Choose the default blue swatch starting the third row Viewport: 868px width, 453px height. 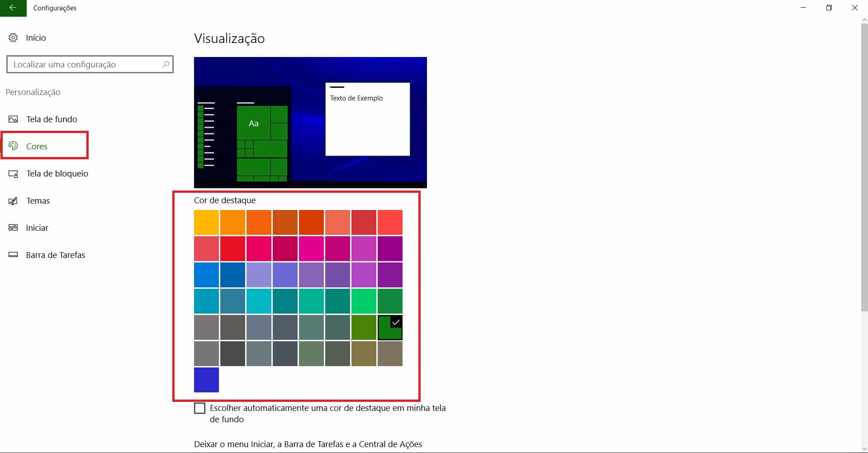pyautogui.click(x=206, y=275)
